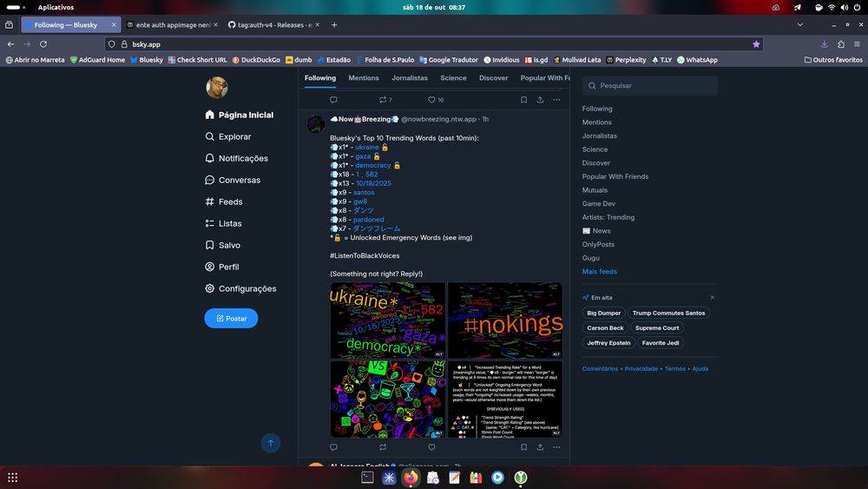Open Conversas chat section
This screenshot has height=489, width=868.
pyautogui.click(x=233, y=180)
